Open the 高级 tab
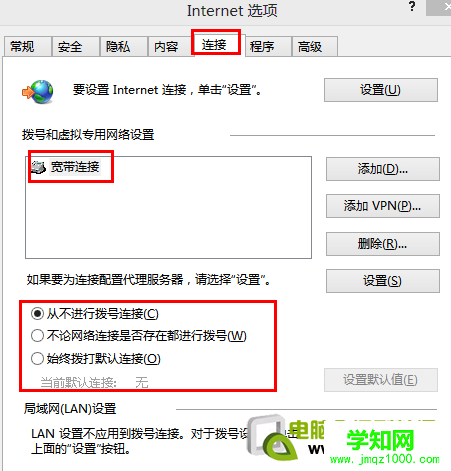Screen dimensions: 451x471 pos(315,46)
